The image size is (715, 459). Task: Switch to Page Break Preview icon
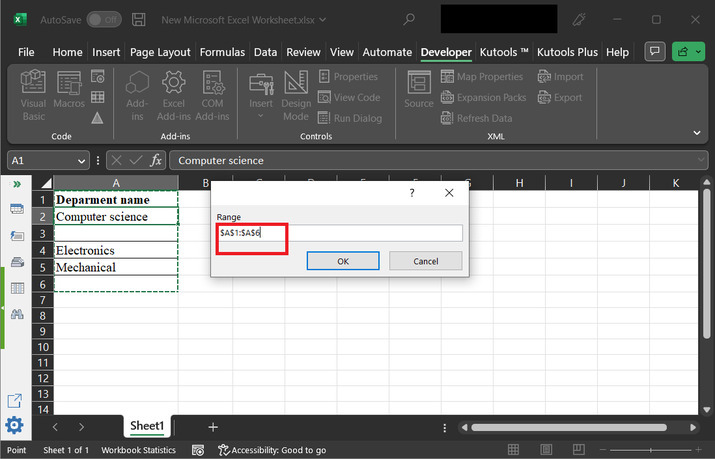point(579,449)
